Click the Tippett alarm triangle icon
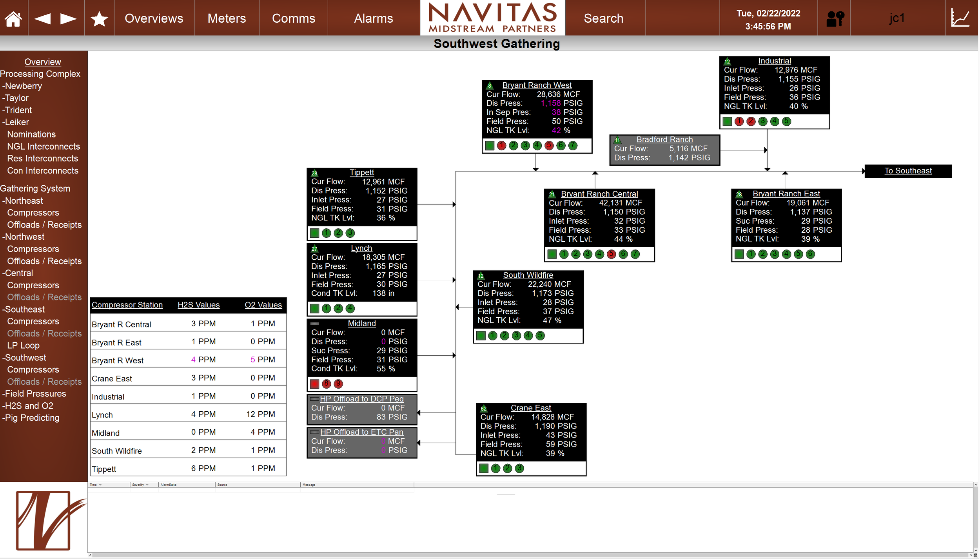Viewport: 980px width, 559px height. pos(314,173)
